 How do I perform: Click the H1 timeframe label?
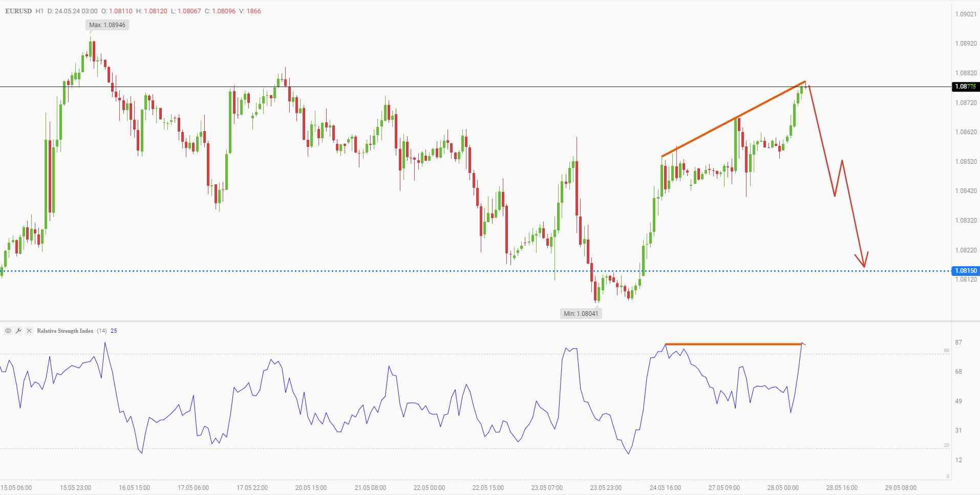39,11
